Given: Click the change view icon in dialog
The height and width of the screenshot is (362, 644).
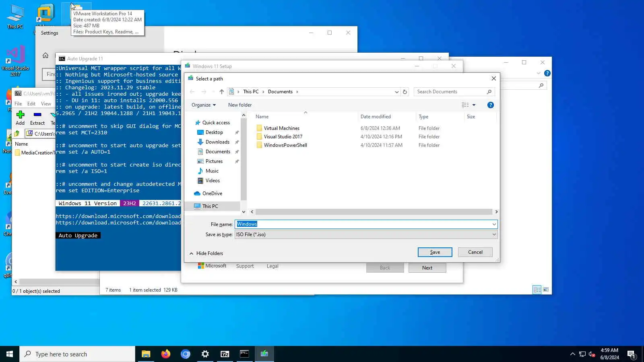Looking at the screenshot, I should 465,105.
